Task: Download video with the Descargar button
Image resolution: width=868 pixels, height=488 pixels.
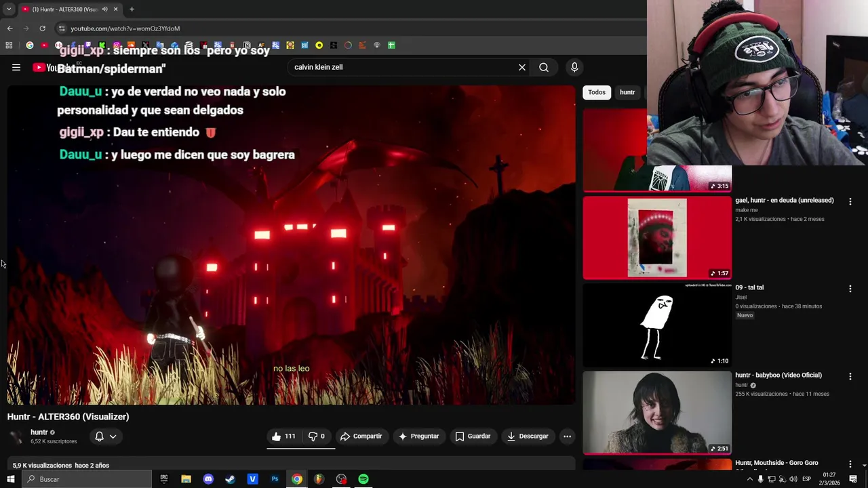Action: pyautogui.click(x=528, y=436)
